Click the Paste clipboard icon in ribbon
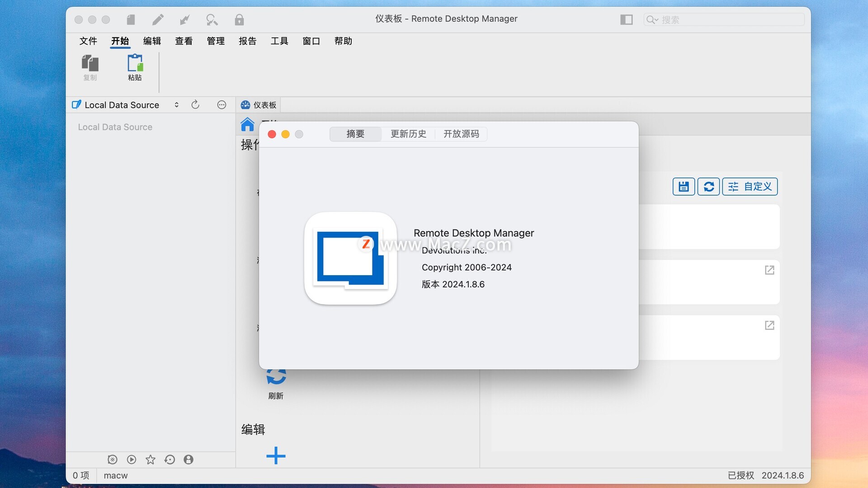 (135, 64)
